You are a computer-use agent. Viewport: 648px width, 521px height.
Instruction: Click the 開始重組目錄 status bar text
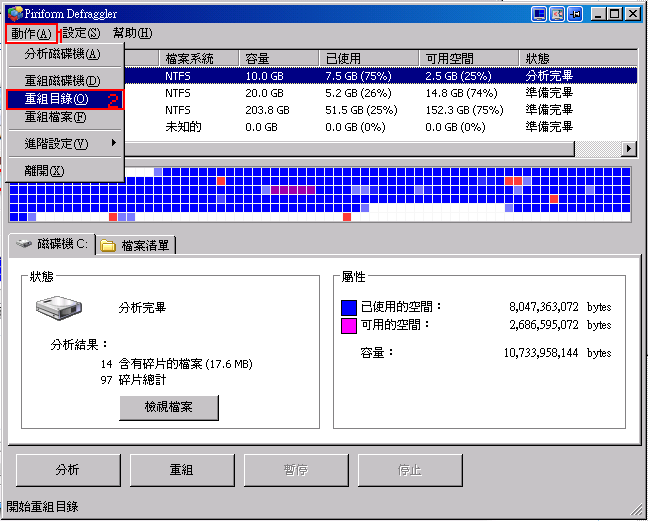tap(42, 507)
